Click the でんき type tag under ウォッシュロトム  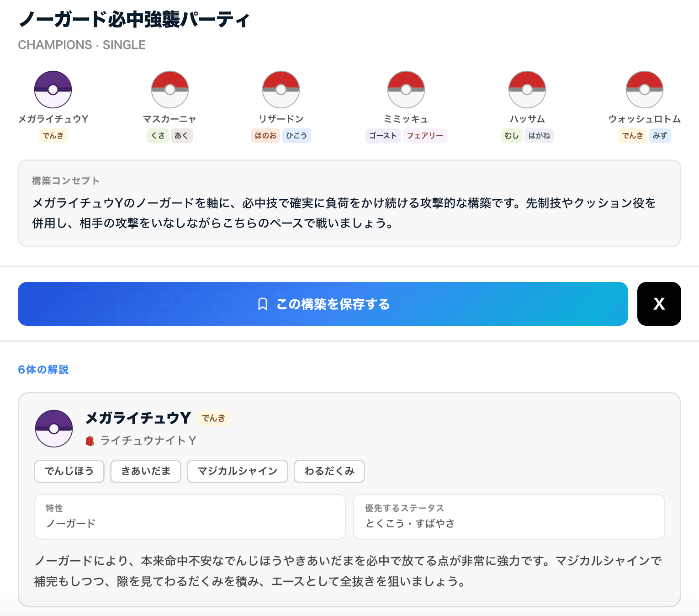(633, 136)
